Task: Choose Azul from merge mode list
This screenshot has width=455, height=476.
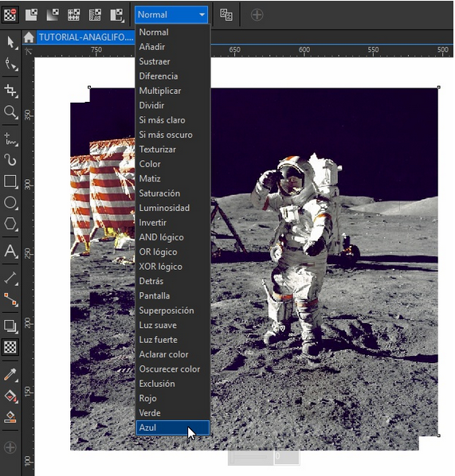Action: click(x=173, y=427)
